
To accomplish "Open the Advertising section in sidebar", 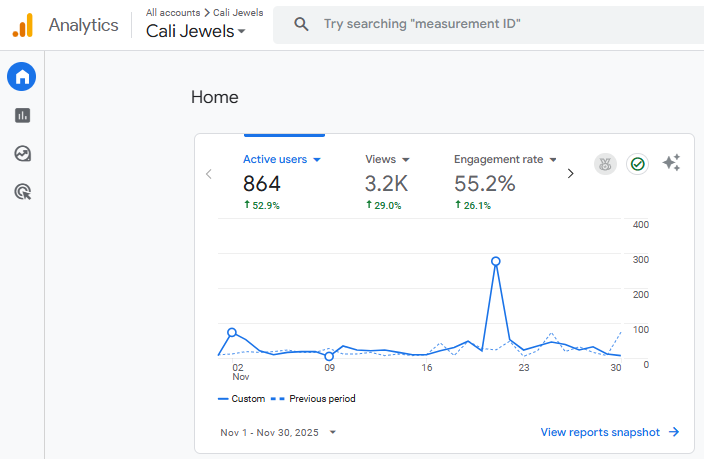I will click(x=22, y=191).
